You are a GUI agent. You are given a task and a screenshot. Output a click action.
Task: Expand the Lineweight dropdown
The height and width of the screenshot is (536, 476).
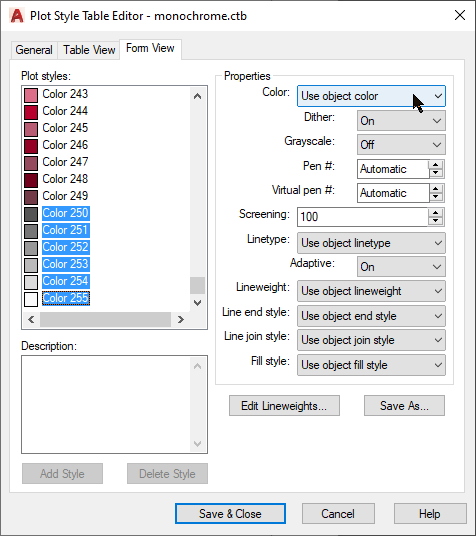(x=371, y=291)
